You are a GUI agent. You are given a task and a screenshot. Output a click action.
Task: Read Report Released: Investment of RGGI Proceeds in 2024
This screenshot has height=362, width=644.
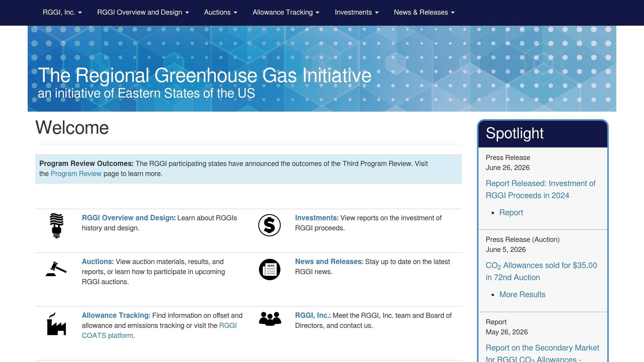pyautogui.click(x=541, y=189)
